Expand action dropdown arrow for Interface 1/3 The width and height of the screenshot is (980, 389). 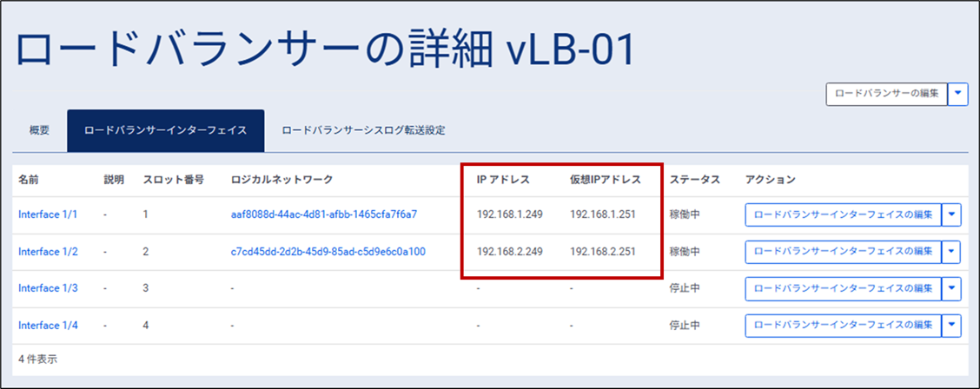point(952,288)
